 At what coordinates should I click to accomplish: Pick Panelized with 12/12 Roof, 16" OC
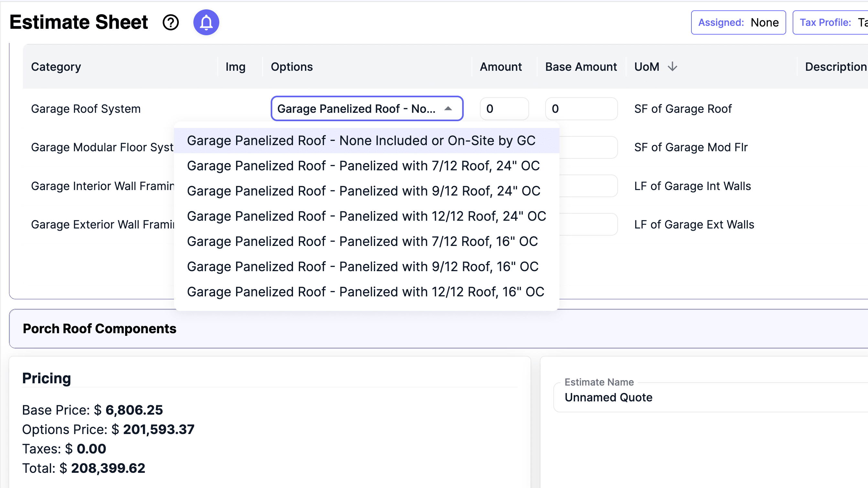click(365, 292)
